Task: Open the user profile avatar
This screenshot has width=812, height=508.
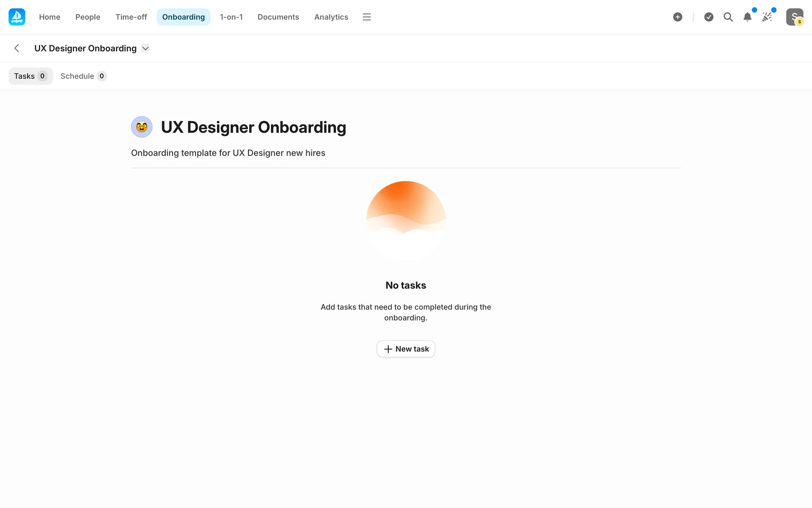Action: 794,17
